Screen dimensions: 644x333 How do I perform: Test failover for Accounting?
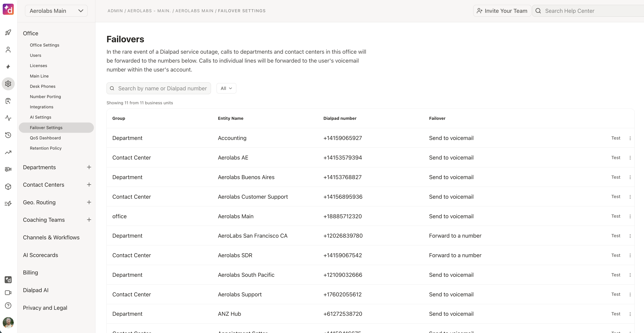[x=616, y=138]
